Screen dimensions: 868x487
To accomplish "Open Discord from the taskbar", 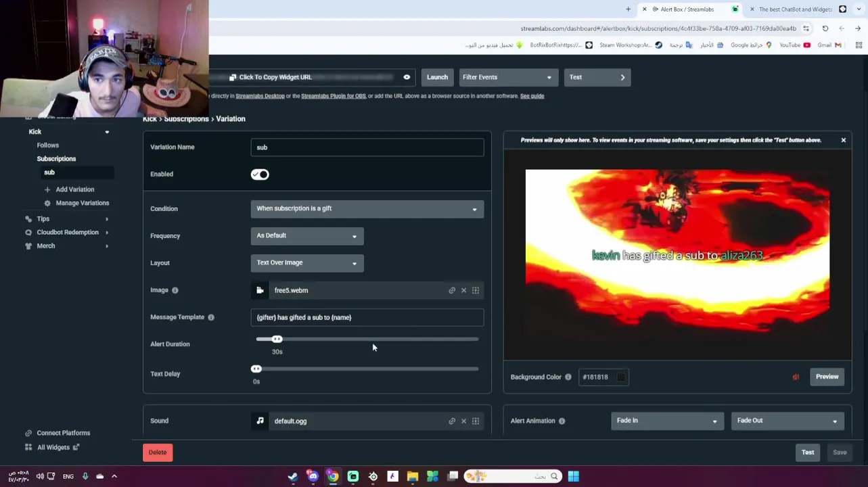I will (313, 476).
